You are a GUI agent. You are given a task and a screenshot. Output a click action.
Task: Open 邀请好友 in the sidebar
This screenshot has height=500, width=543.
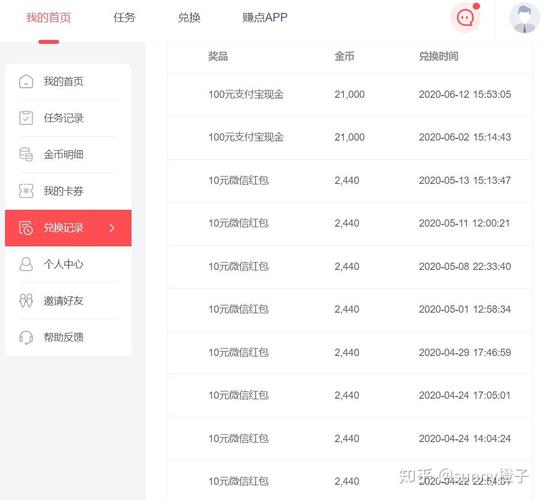pos(68,301)
